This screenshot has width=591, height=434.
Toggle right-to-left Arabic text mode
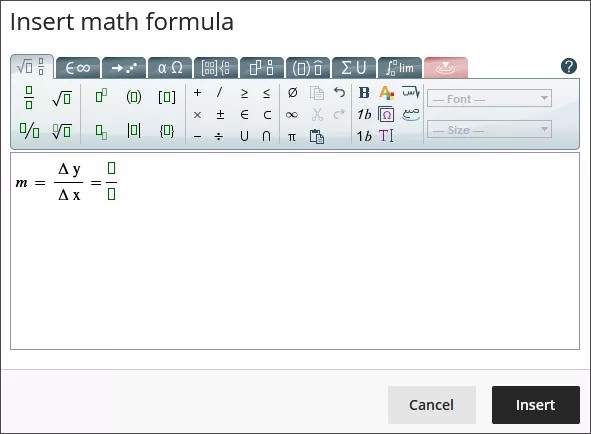[410, 92]
